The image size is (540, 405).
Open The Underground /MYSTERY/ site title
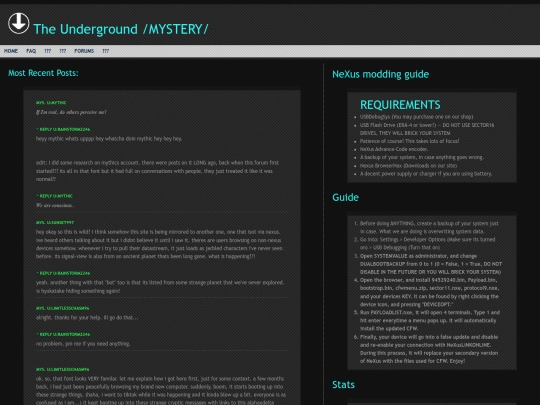[x=121, y=29]
